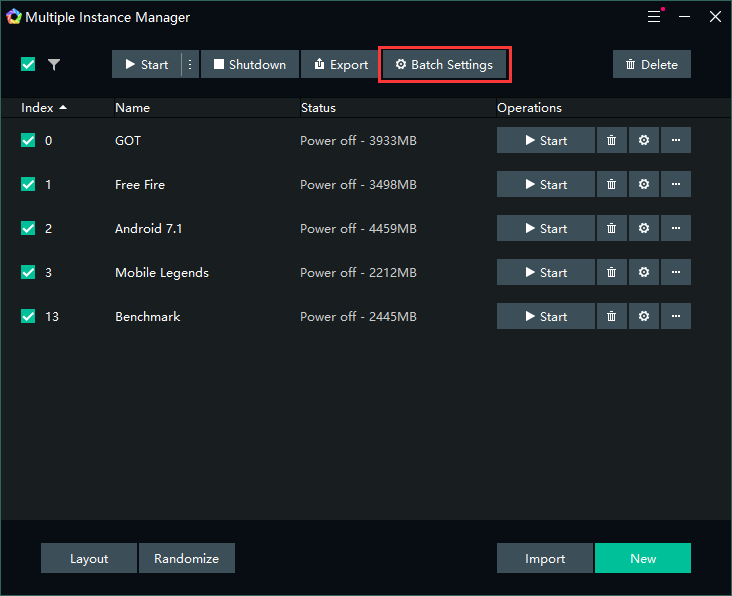Open more options menu for Mobile Legends
Screen dimensions: 732x596
point(676,273)
